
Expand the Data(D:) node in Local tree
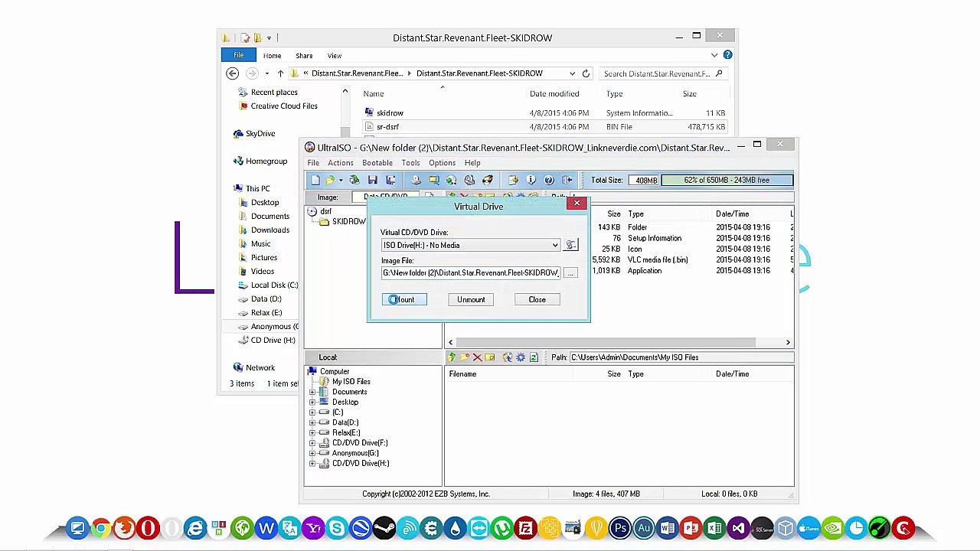pos(312,422)
